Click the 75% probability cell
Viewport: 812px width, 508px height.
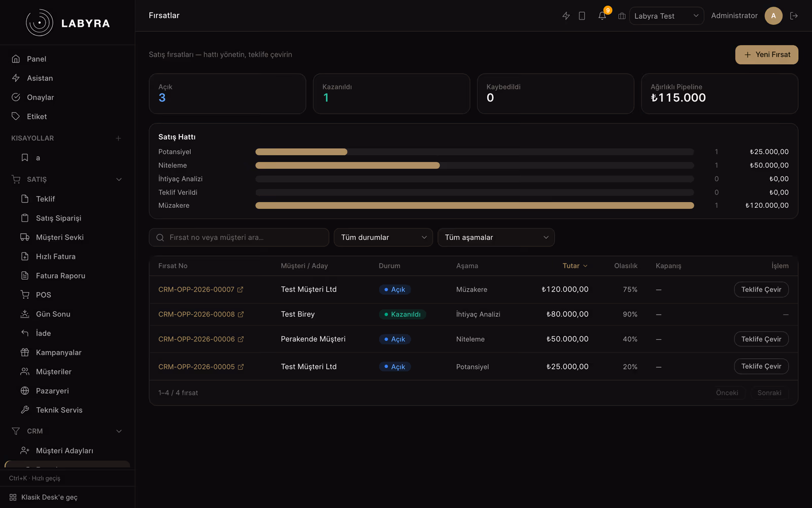pos(630,290)
